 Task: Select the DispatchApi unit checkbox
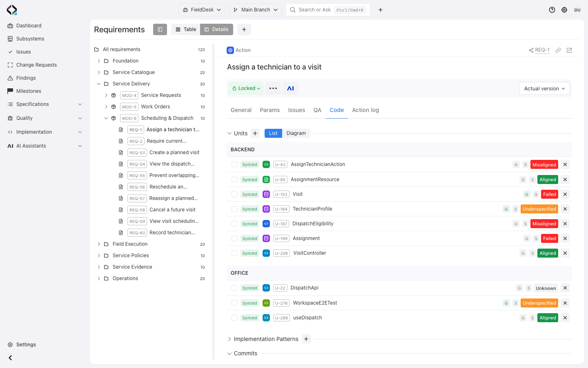pos(234,288)
